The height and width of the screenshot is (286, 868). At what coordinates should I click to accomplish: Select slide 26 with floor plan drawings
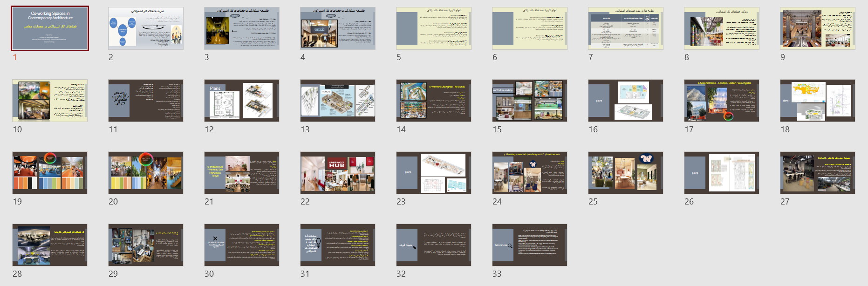[x=722, y=173]
